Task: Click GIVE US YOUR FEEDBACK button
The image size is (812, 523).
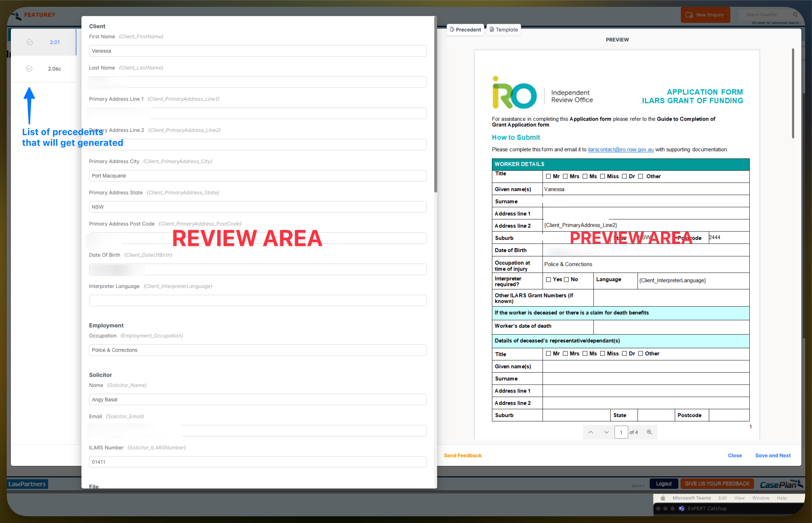Action: click(717, 484)
